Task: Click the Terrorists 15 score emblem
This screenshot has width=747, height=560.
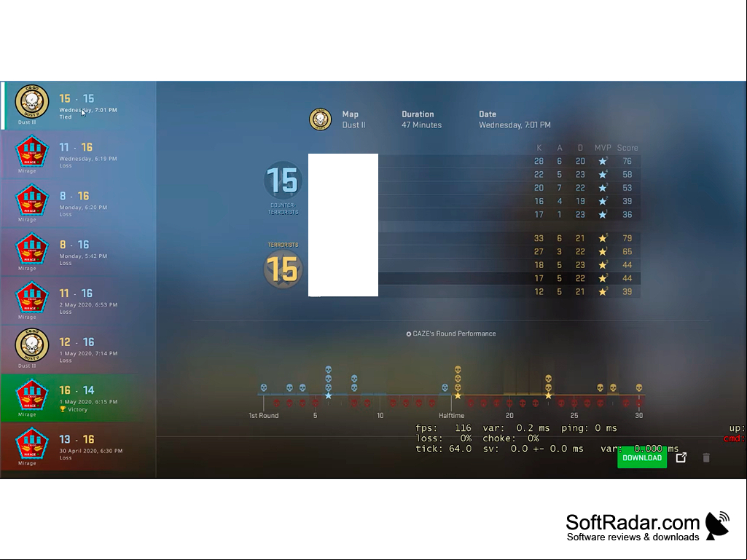Action: pyautogui.click(x=283, y=269)
